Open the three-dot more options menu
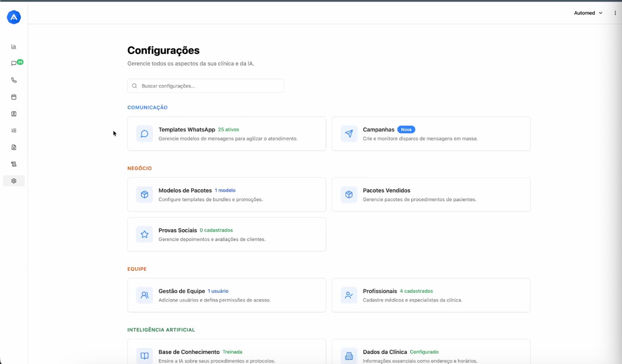 pyautogui.click(x=615, y=13)
